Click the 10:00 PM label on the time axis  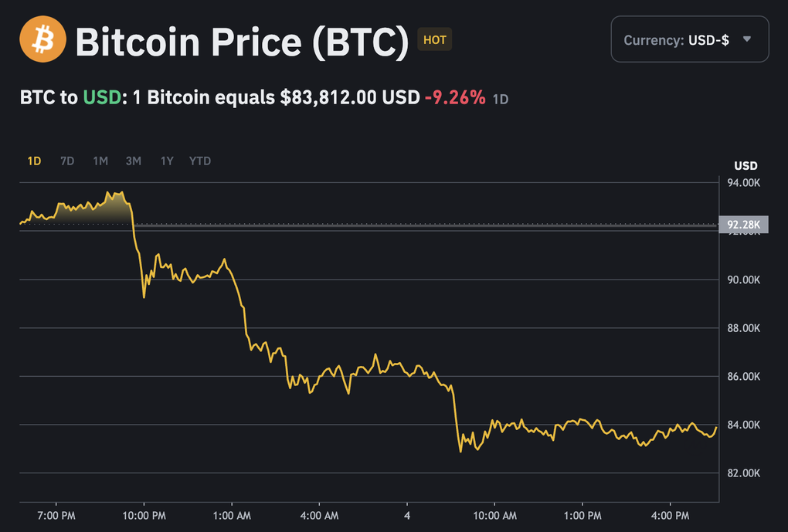144,515
